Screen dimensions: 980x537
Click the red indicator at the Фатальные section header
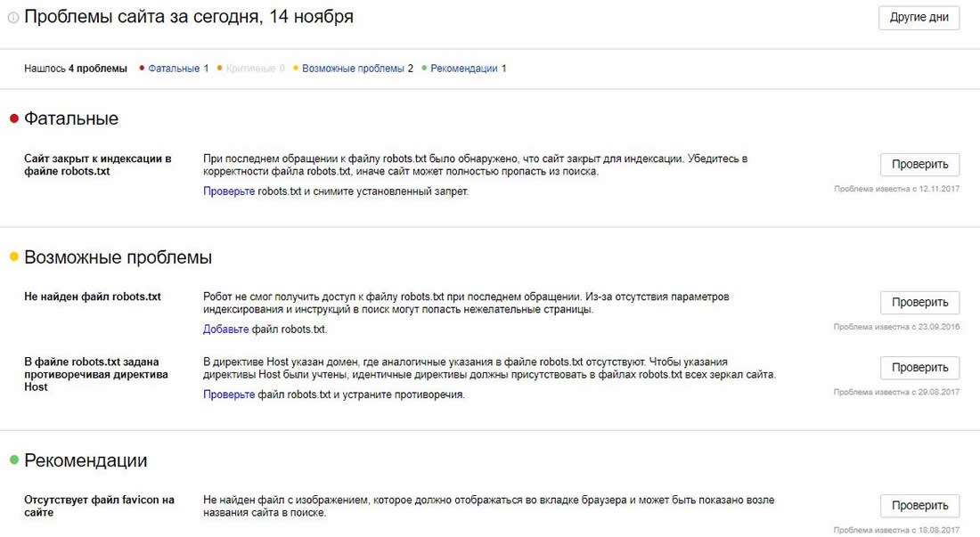pyautogui.click(x=14, y=117)
